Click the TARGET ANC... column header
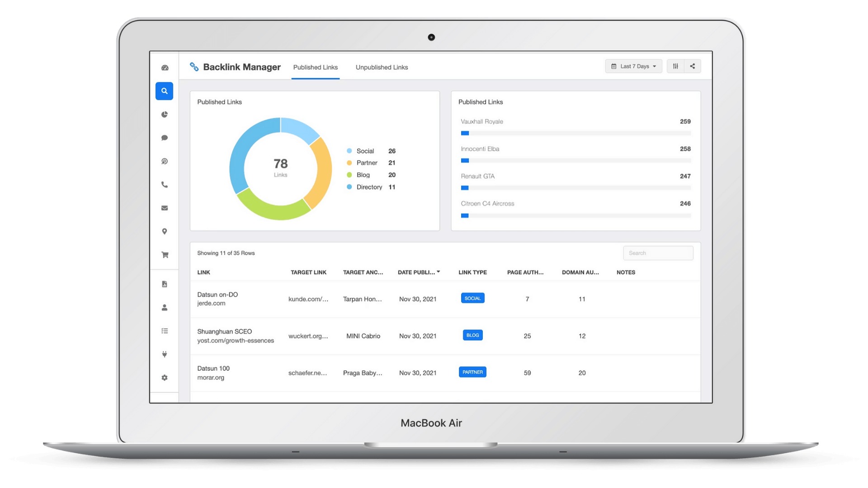The height and width of the screenshot is (488, 868). tap(363, 272)
